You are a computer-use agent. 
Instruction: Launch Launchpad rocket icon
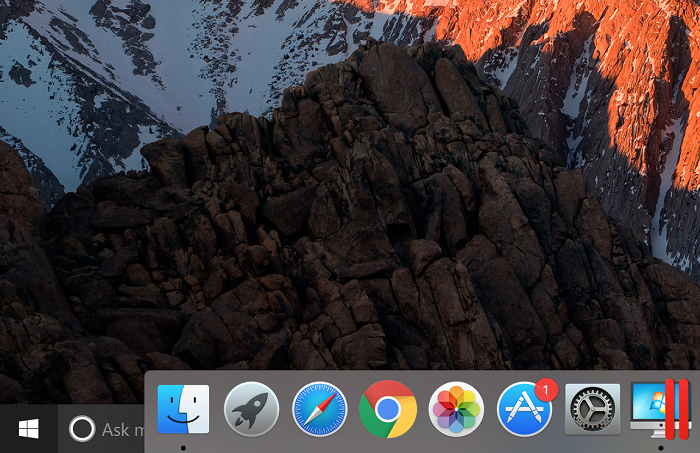(251, 409)
